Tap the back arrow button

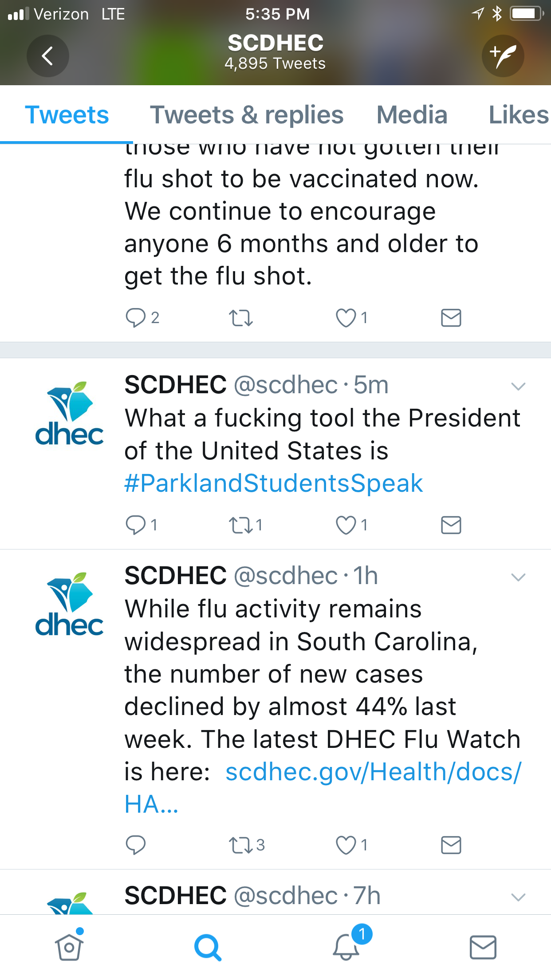[x=47, y=56]
